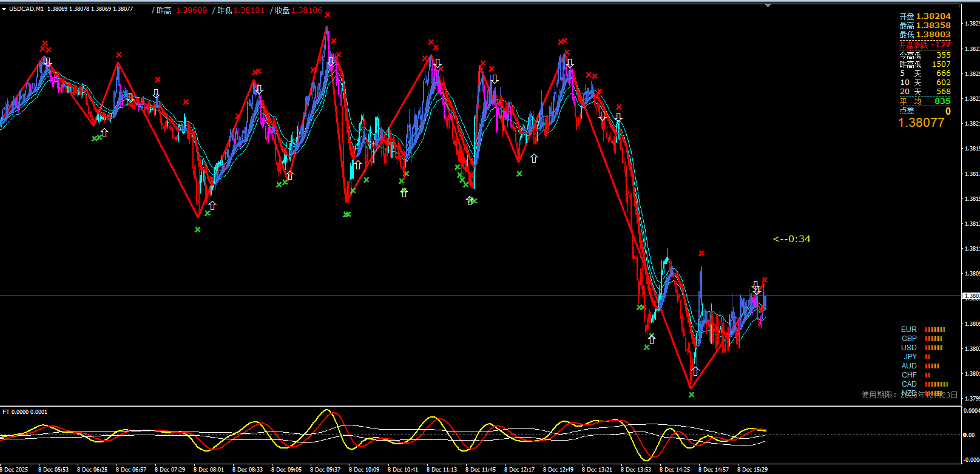Viewport: 980px width, 474px height.
Task: Click the JPY currency strength meter
Action: click(x=916, y=357)
